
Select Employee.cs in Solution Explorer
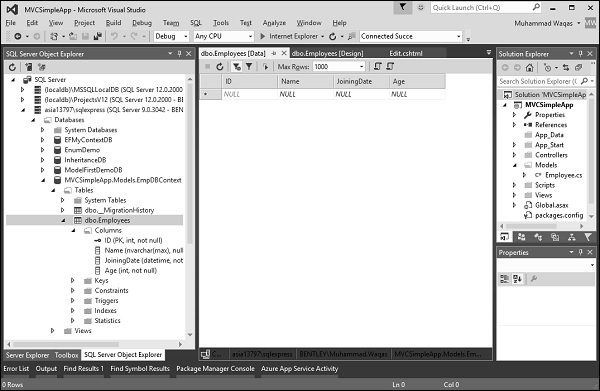pos(563,175)
